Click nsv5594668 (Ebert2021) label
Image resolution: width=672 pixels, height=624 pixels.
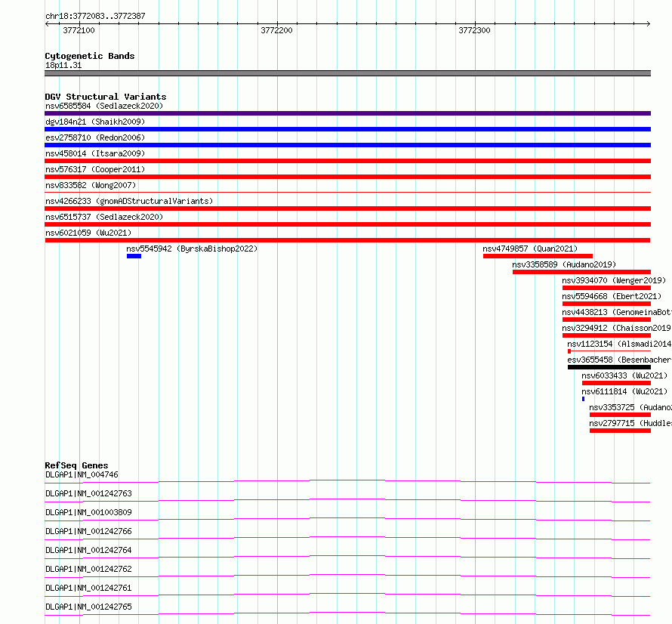(612, 296)
